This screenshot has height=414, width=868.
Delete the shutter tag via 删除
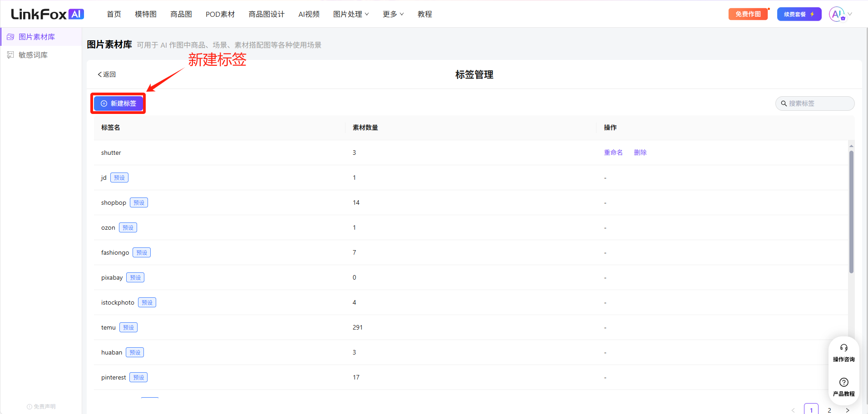[640, 153]
